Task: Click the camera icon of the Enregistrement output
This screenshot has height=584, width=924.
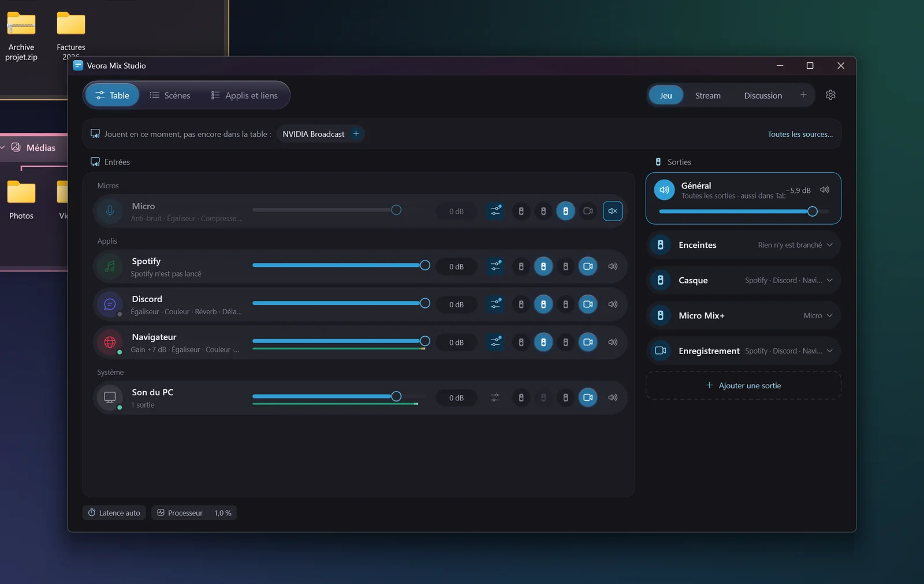Action: (661, 350)
